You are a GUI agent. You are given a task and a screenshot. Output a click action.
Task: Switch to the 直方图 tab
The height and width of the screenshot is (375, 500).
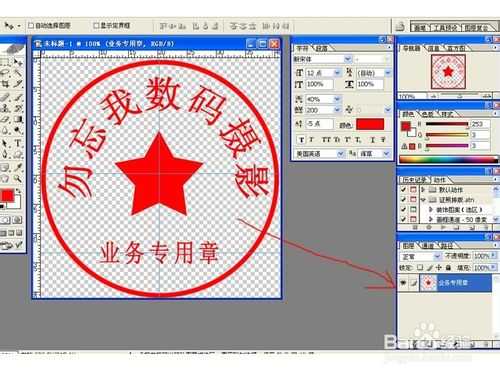click(x=456, y=48)
